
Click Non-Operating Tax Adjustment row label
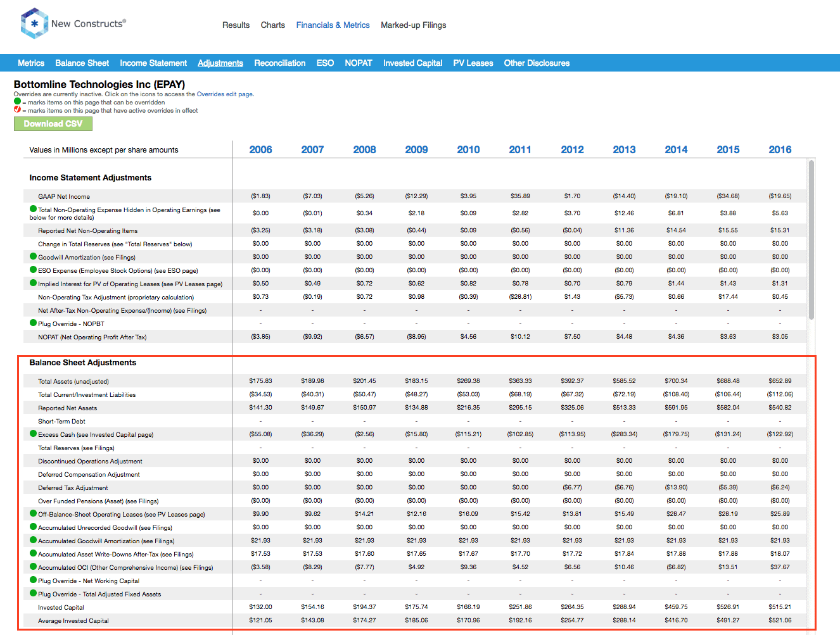coord(116,297)
